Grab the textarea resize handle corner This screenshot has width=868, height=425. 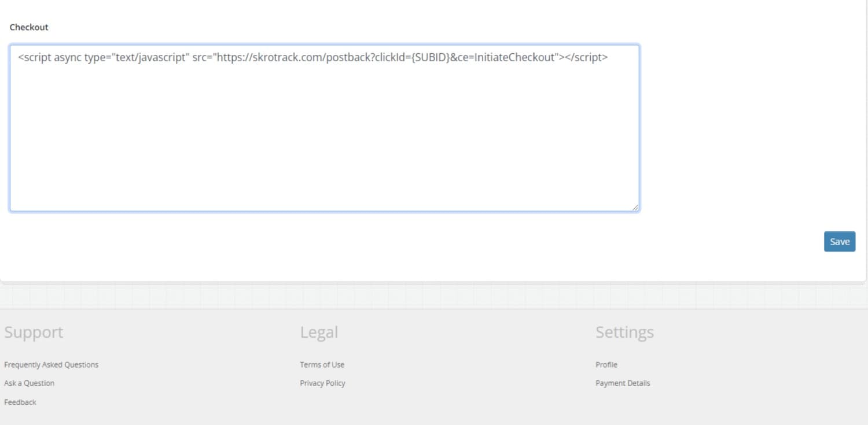point(635,207)
